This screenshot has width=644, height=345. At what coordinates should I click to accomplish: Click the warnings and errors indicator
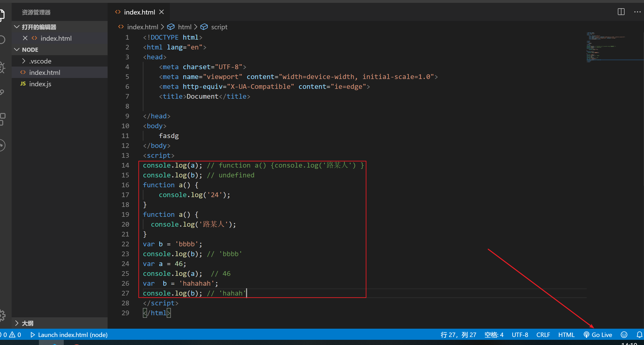coord(11,335)
